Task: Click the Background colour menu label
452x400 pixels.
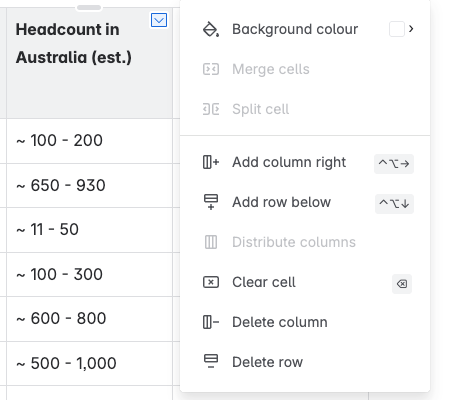Action: 295,29
